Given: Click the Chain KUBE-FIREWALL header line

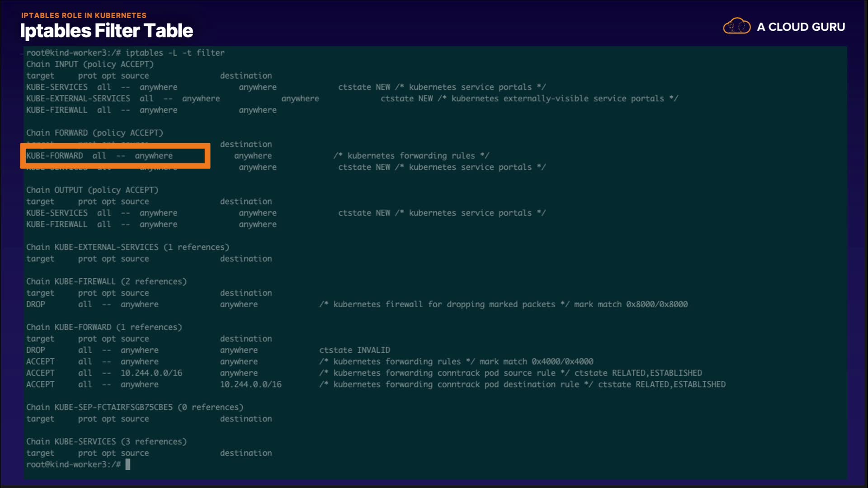Looking at the screenshot, I should coord(106,282).
